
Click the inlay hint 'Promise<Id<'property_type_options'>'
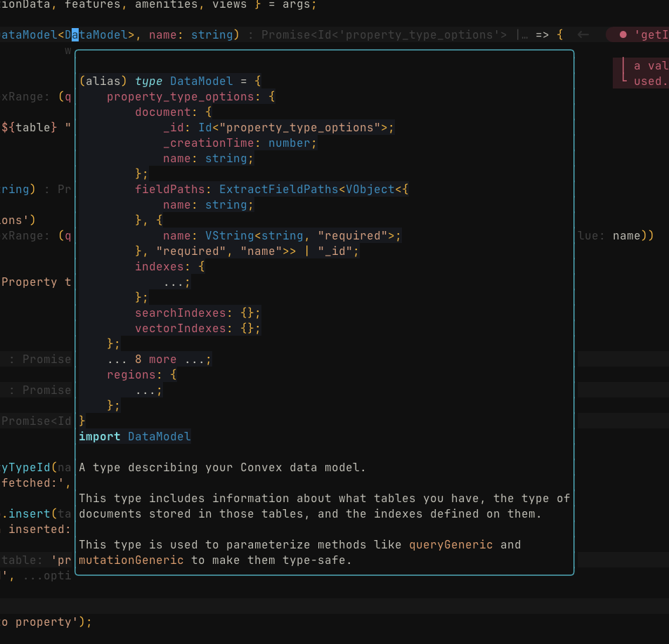click(x=384, y=34)
